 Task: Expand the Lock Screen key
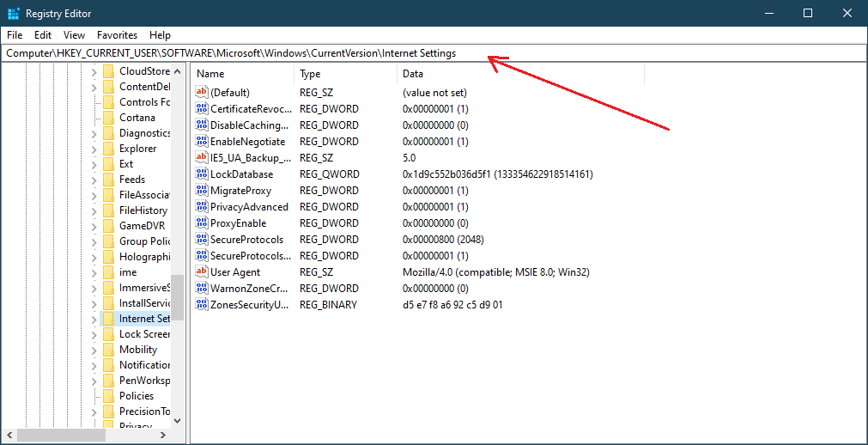click(x=94, y=335)
